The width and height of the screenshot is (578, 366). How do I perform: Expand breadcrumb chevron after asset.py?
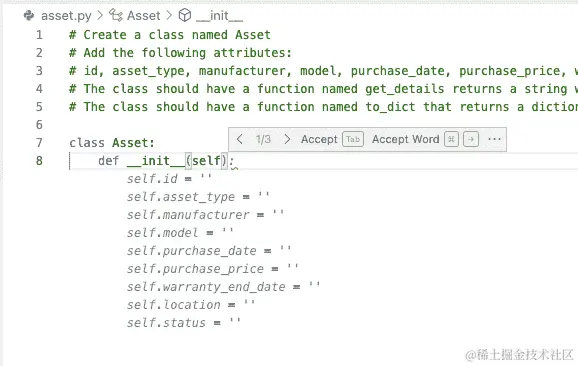(100, 15)
